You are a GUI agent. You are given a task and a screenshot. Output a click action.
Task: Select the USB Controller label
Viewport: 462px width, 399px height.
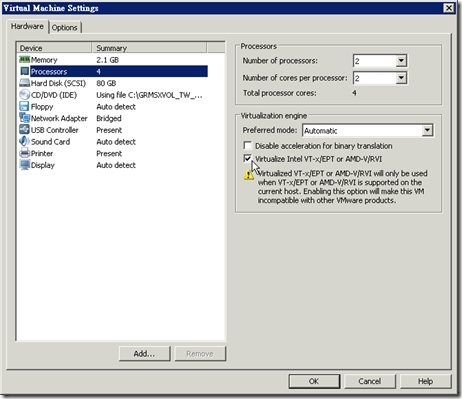(55, 130)
